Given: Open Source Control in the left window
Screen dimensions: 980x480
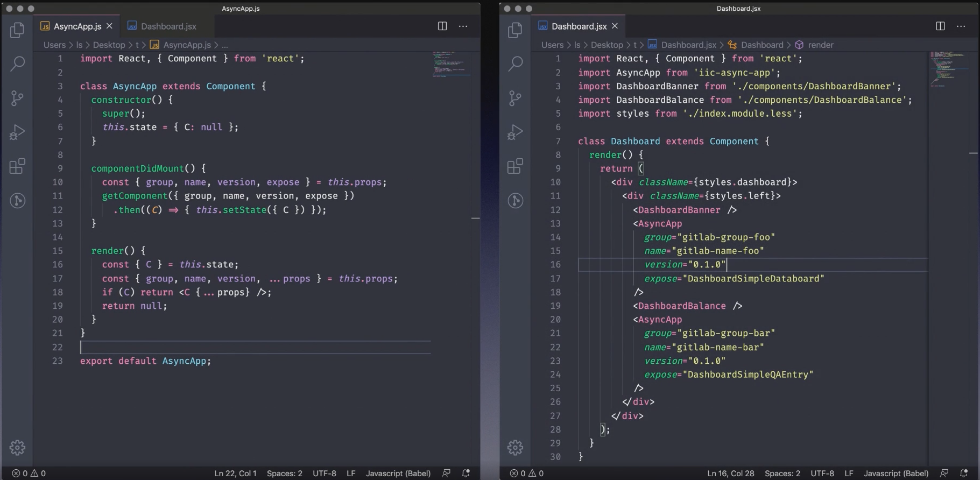Looking at the screenshot, I should tap(17, 98).
